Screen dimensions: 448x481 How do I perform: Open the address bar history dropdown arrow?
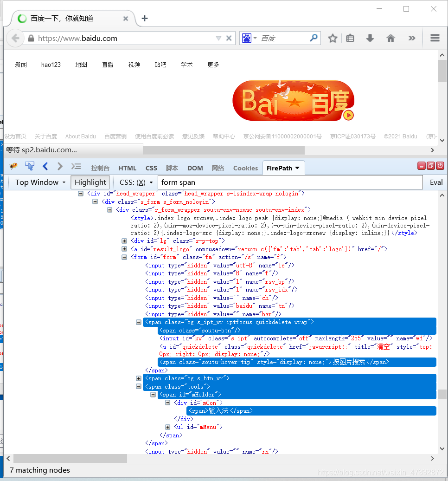pos(218,39)
